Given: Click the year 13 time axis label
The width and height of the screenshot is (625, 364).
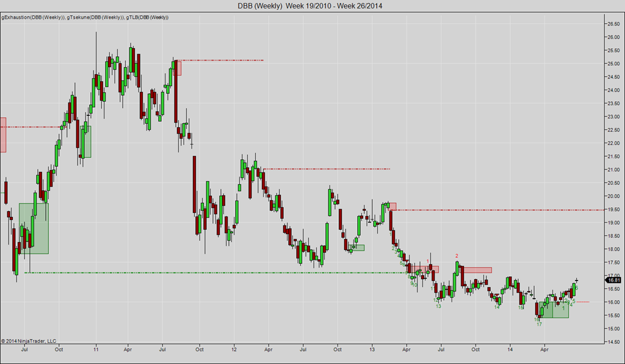Looking at the screenshot, I should 372,349.
